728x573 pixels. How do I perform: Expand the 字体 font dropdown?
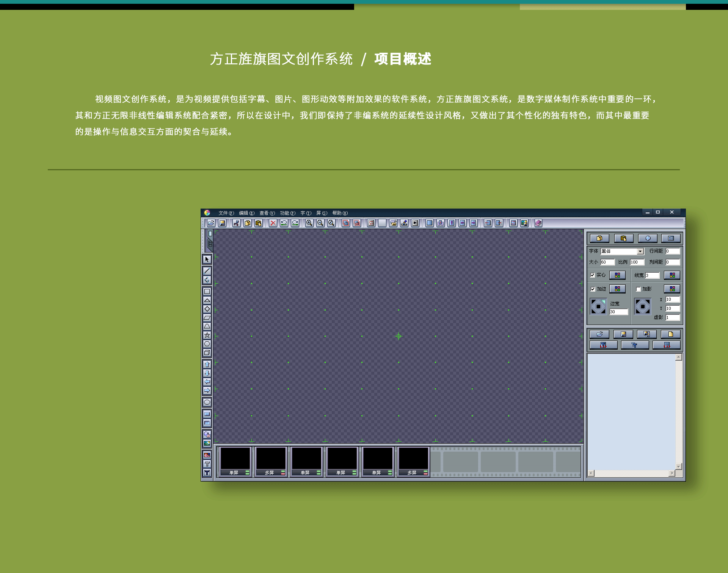pos(640,251)
